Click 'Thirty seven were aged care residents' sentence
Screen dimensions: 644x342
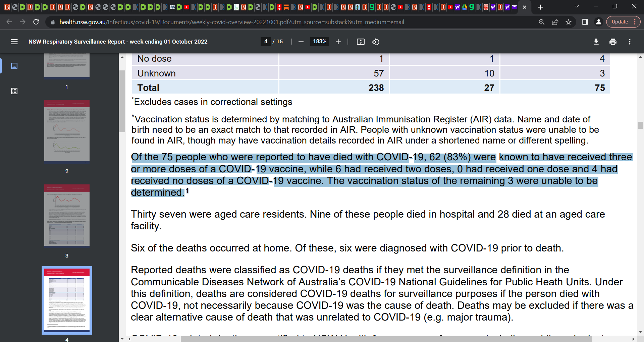[219, 214]
